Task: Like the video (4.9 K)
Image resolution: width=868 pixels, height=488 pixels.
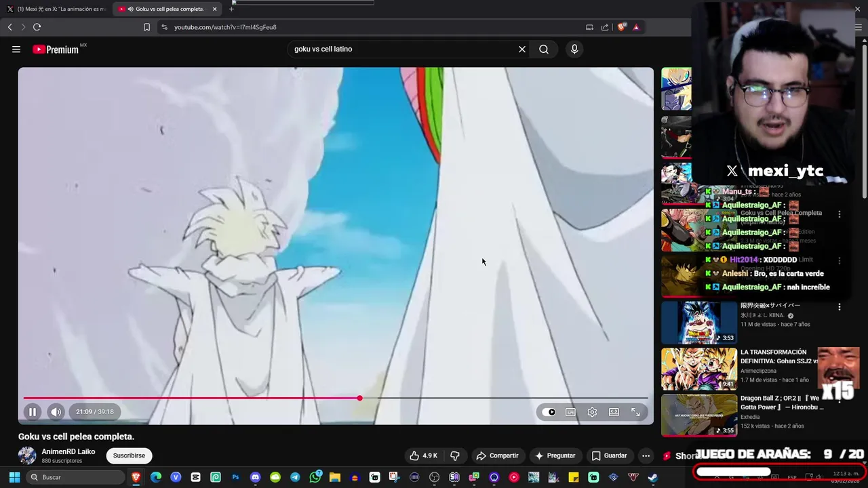Action: (423, 455)
